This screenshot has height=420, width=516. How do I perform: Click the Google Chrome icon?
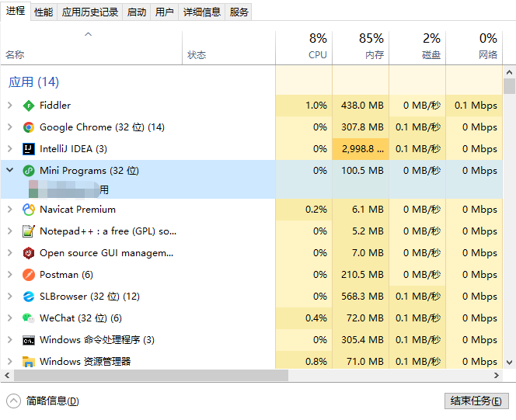tap(29, 127)
